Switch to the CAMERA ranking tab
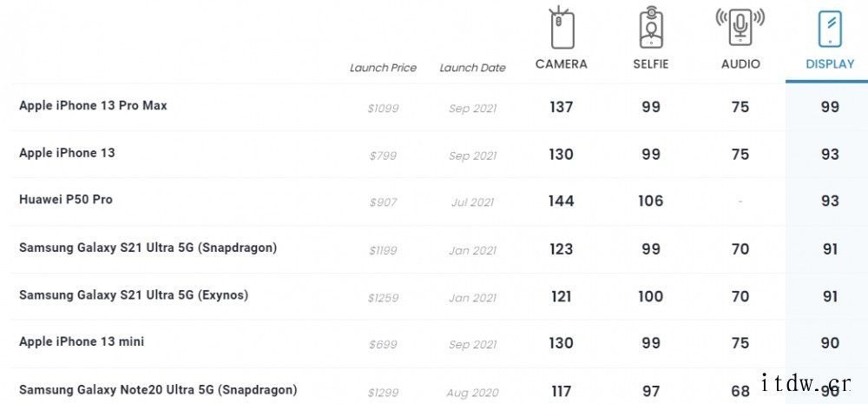Viewport: 868px width, 404px height. click(x=562, y=63)
